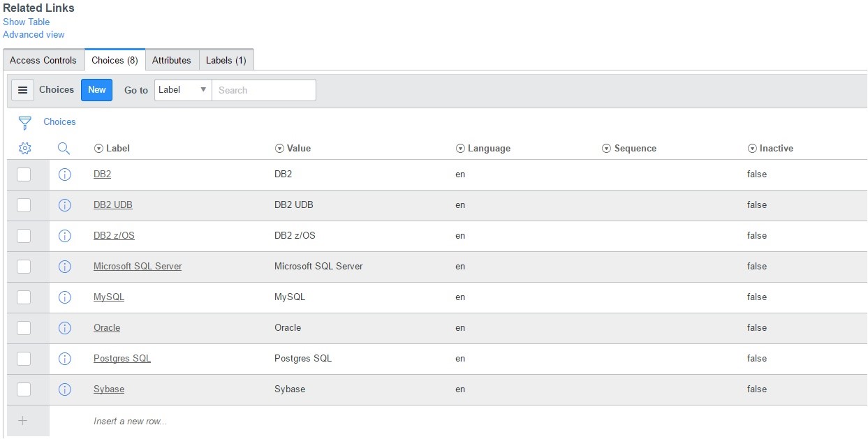Image resolution: width=868 pixels, height=439 pixels.
Task: Preview the Postgres SQL info icon
Action: coord(65,359)
